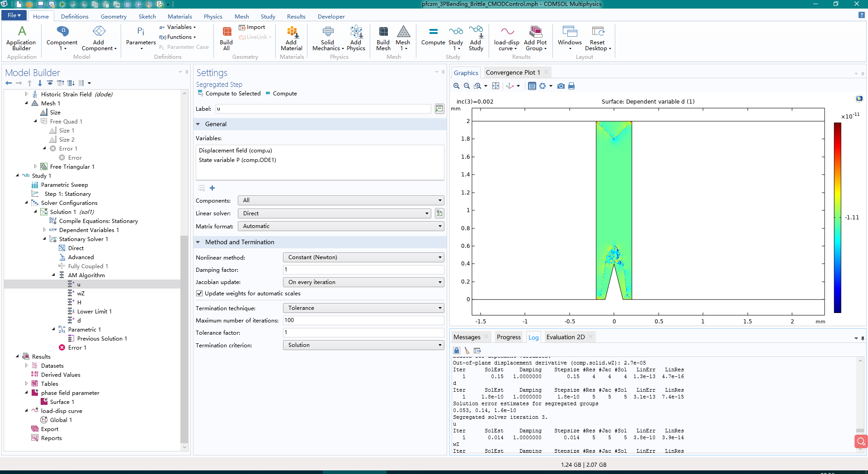Viewport: 868px width, 474px height.
Task: Click the camera snapshot icon in Graphics
Action: coord(561,86)
